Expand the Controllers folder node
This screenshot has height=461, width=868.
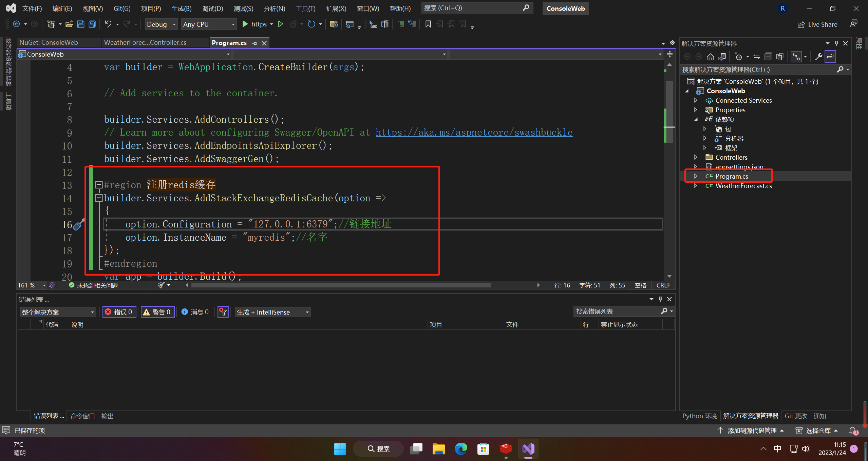pyautogui.click(x=696, y=157)
